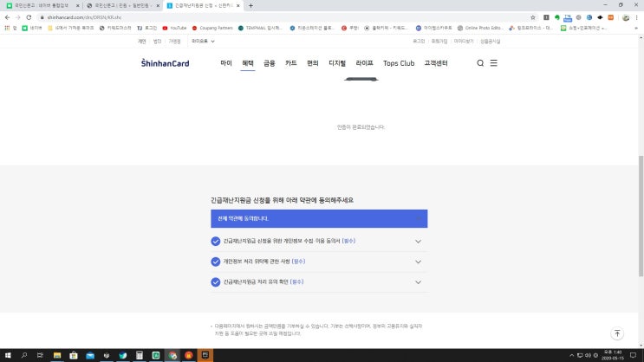Open the 디지털 menu
Image resolution: width=644 pixels, height=362 pixels.
337,63
